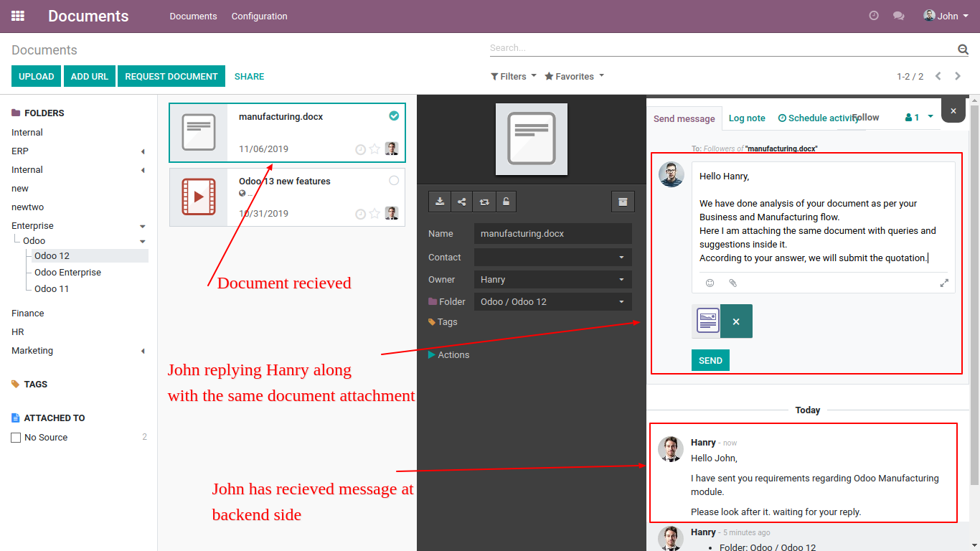This screenshot has width=980, height=551.
Task: Open the apps grid menu icon
Action: point(18,16)
